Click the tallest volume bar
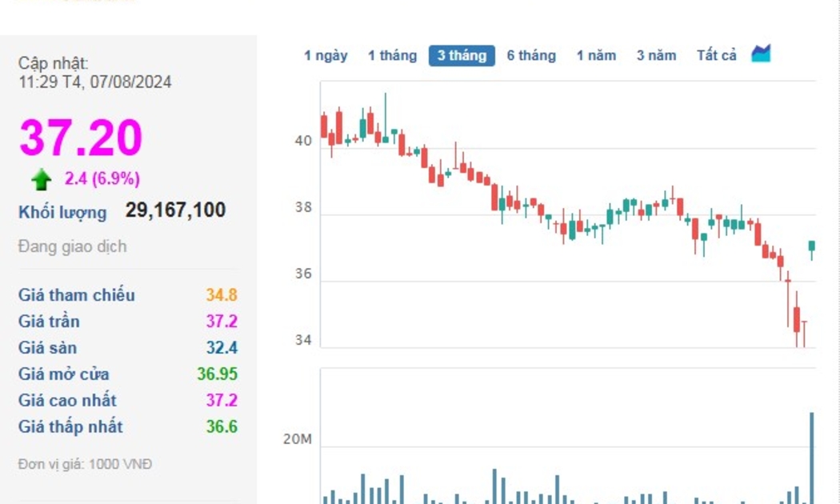This screenshot has height=504, width=840. pos(811,458)
